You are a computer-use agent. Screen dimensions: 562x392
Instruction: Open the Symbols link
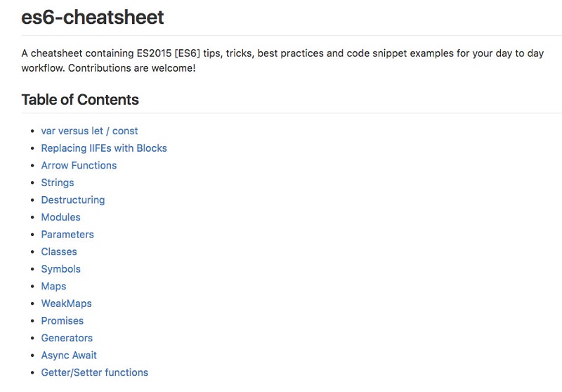(60, 269)
